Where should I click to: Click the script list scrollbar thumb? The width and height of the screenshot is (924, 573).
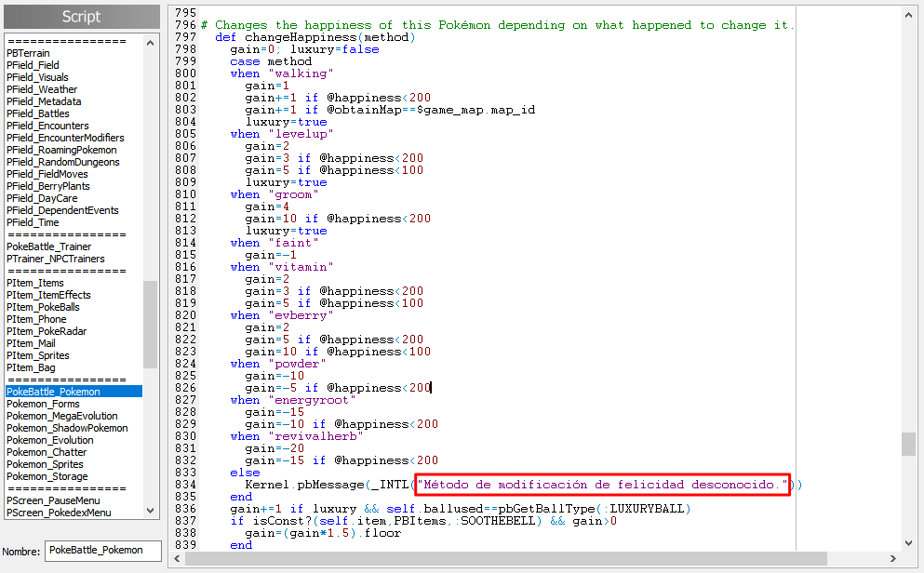(150, 324)
